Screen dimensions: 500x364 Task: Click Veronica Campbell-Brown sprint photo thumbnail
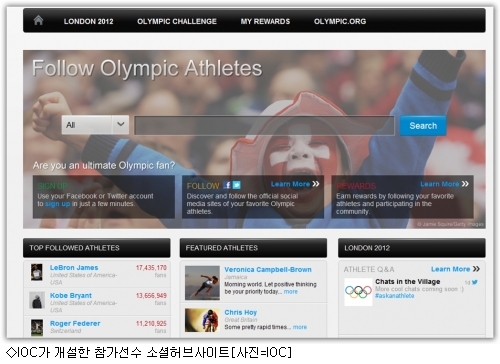coord(202,283)
